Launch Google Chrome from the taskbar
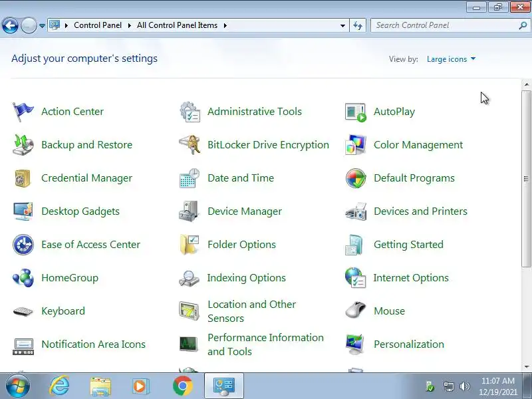Viewport: 532px width, 399px height. pos(182,386)
